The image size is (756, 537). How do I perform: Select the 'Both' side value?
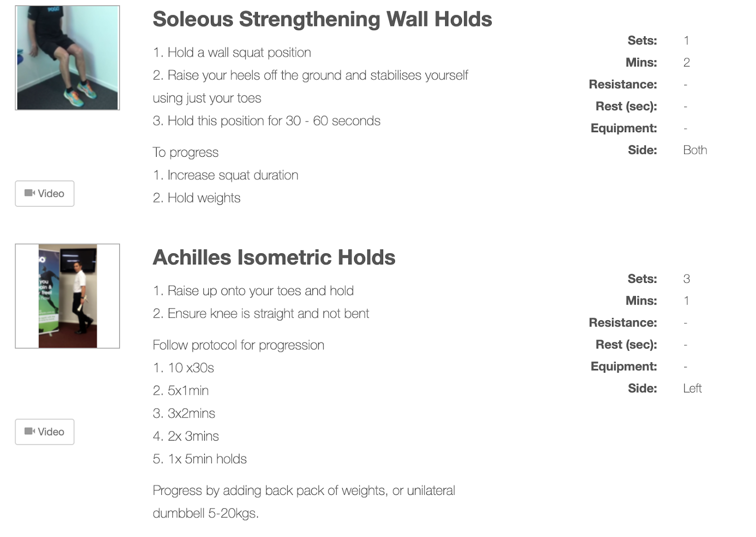tap(695, 150)
